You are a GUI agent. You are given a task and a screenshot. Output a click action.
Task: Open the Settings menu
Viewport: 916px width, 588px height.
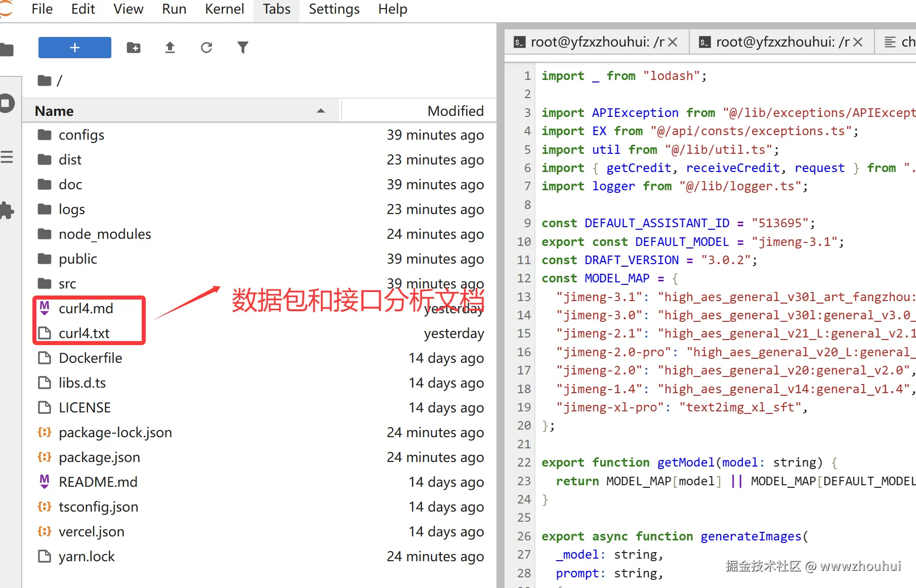[334, 9]
